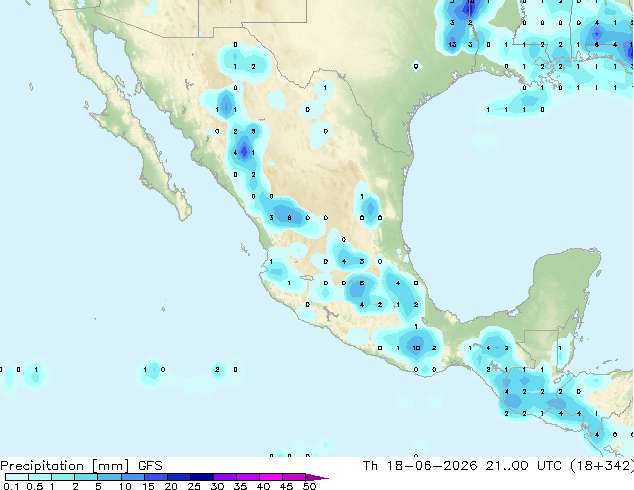Select the legend swatch between 20 and 25
The width and height of the screenshot is (634, 490).
[178, 477]
